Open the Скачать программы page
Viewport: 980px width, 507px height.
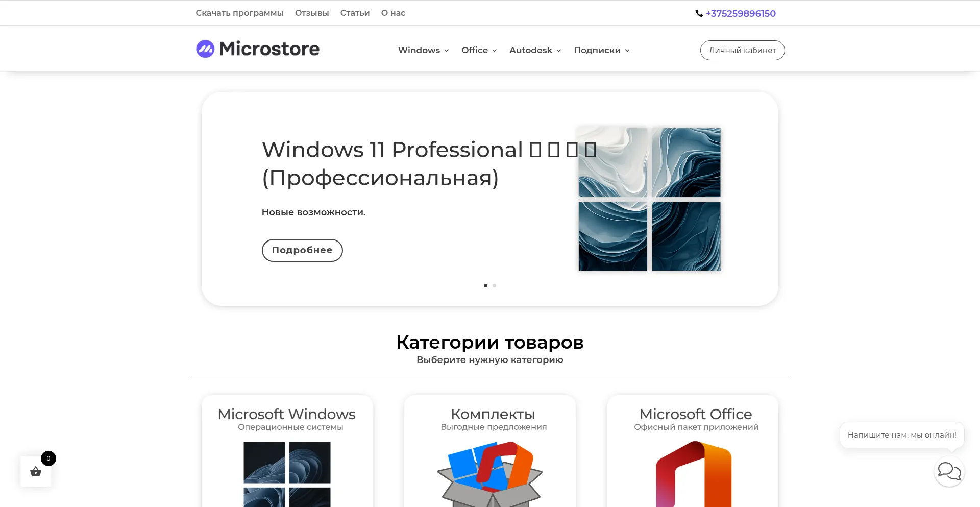[x=239, y=13]
